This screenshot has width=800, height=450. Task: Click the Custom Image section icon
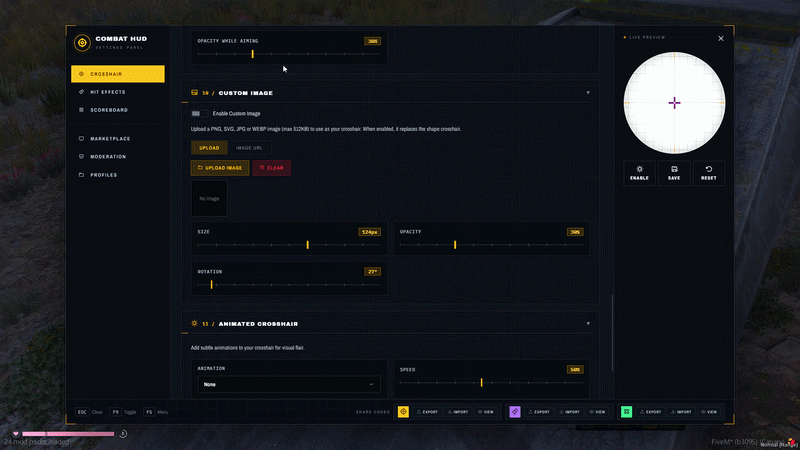click(x=194, y=93)
